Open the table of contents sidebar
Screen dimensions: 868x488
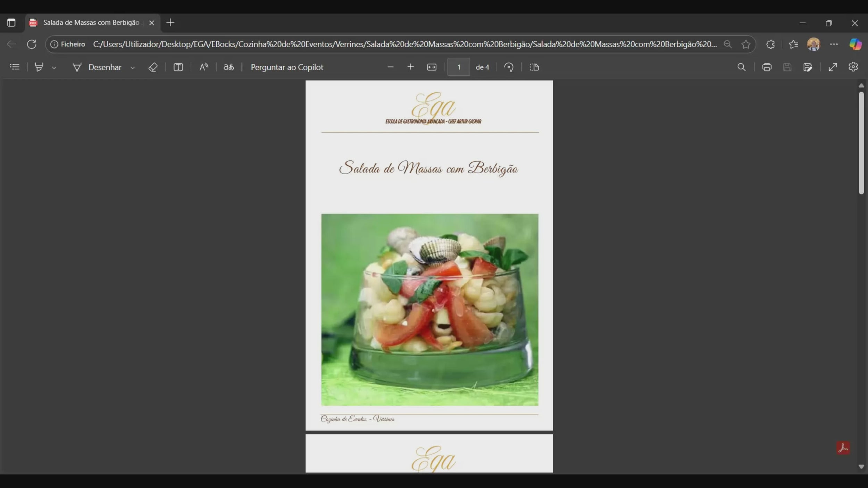tap(15, 67)
